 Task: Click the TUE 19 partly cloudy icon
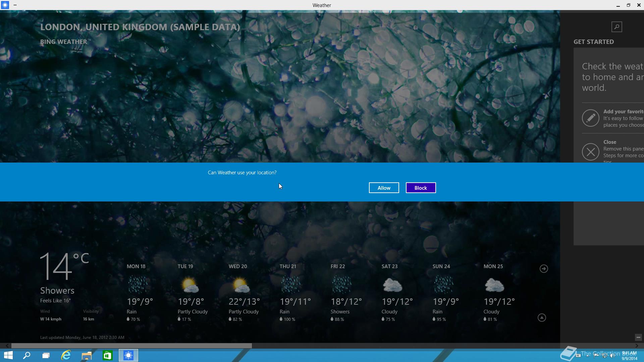(190, 285)
